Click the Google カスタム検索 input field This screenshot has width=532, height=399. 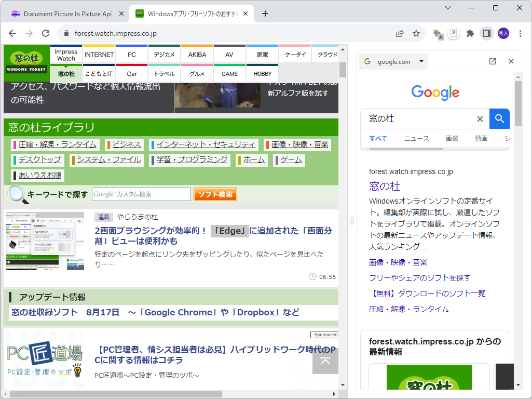(142, 194)
